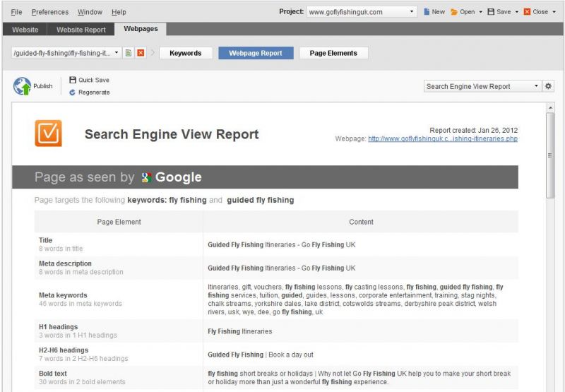The width and height of the screenshot is (565, 392).
Task: Click the Close project red icon
Action: pyautogui.click(x=527, y=11)
